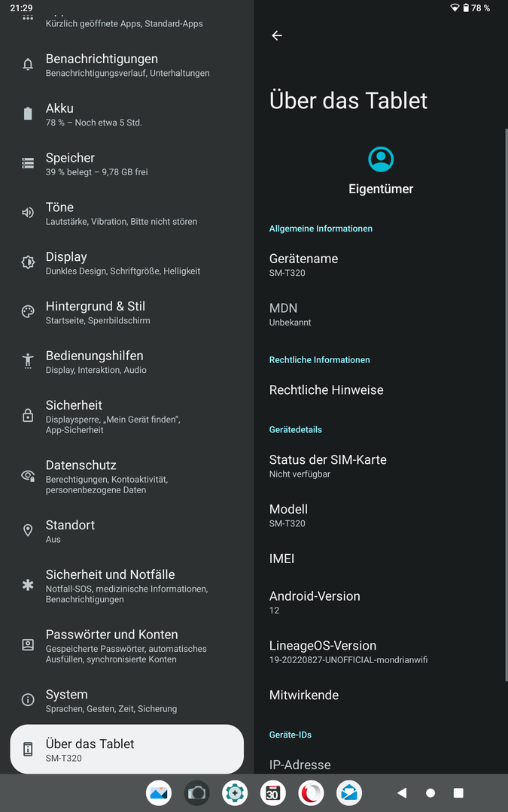Tap the Android-Version entry
508x812 pixels.
point(315,602)
